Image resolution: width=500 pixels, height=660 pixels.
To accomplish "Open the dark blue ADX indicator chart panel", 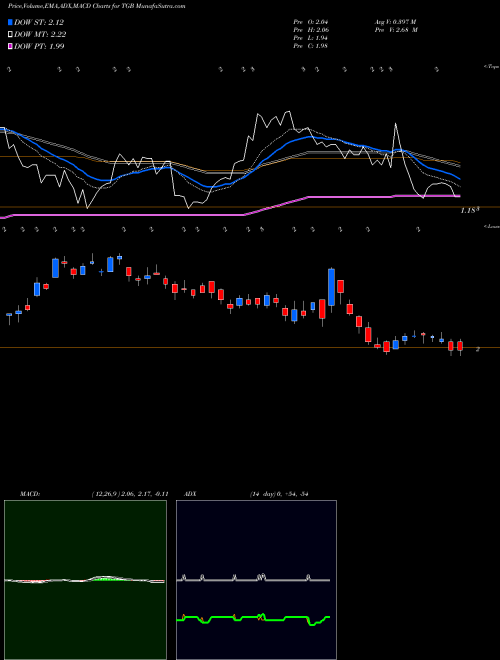I will coord(256,580).
